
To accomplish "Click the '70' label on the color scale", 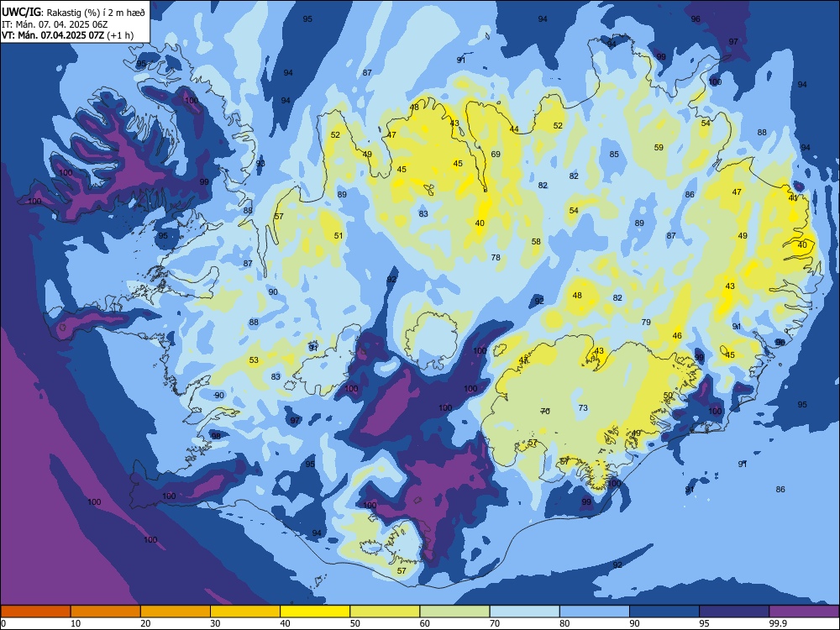I will click(x=495, y=623).
